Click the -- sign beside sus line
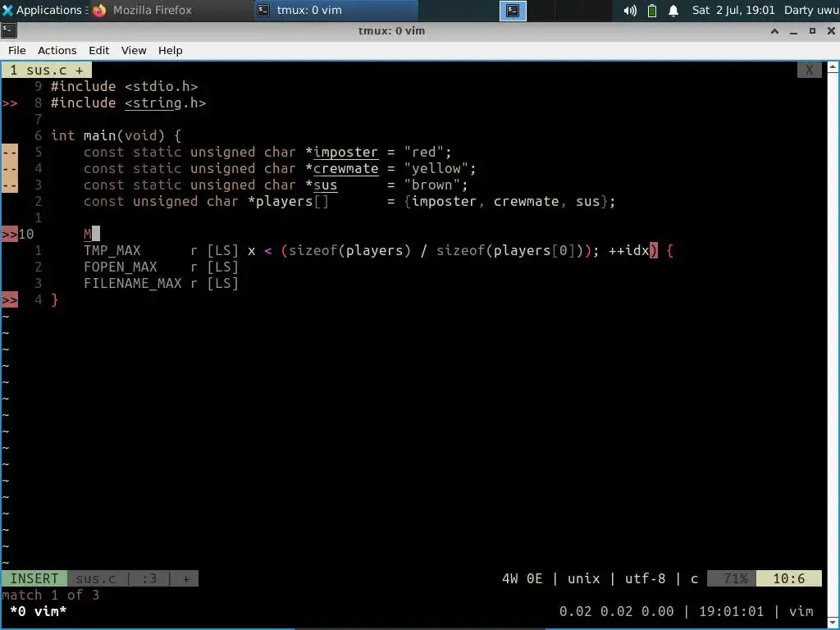 (x=10, y=185)
